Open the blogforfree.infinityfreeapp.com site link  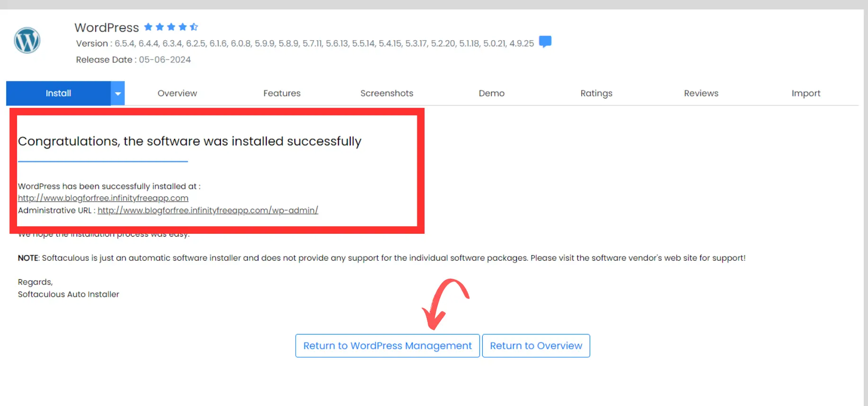[x=103, y=198]
